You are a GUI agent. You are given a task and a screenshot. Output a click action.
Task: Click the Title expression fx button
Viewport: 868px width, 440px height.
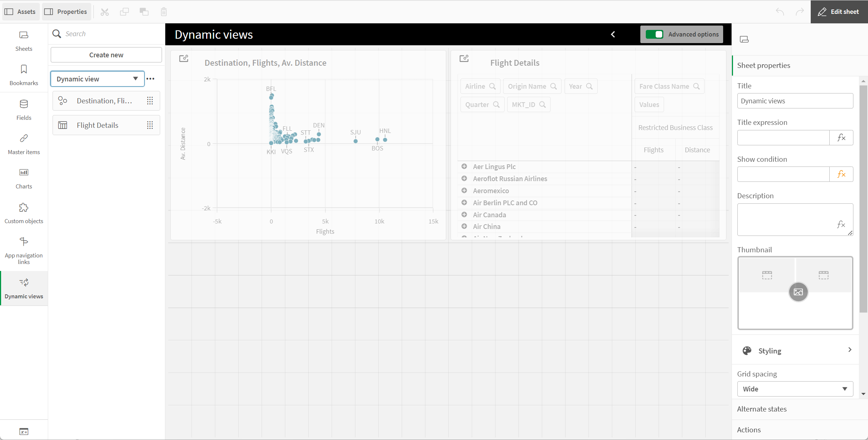tap(841, 137)
